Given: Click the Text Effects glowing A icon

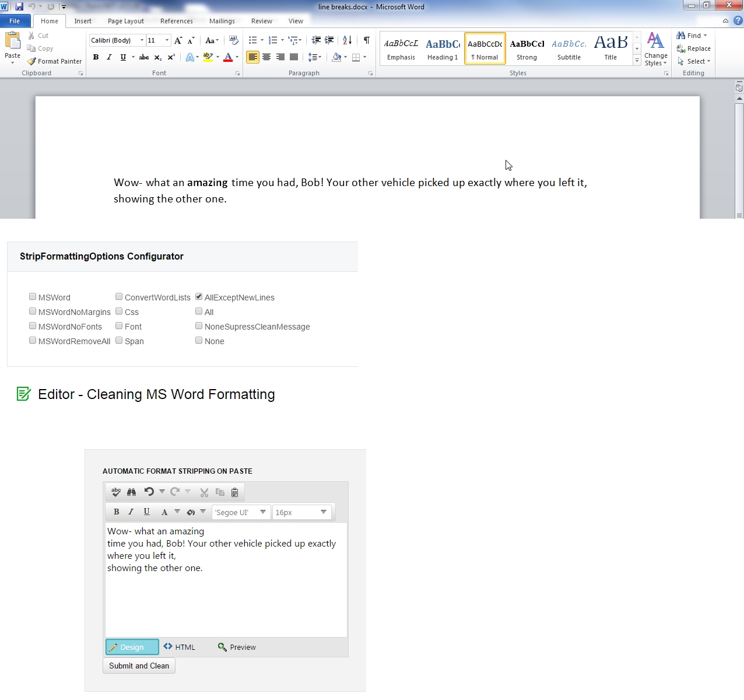Looking at the screenshot, I should [189, 57].
